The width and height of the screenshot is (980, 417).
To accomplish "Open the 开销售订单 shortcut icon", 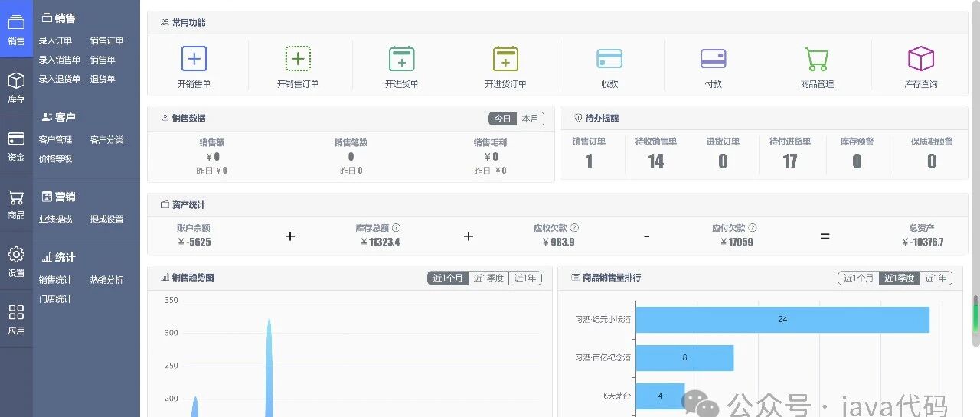I will (x=298, y=58).
